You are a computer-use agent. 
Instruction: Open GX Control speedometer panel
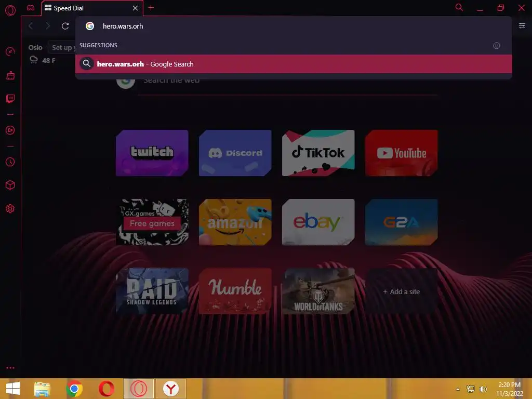[10, 51]
